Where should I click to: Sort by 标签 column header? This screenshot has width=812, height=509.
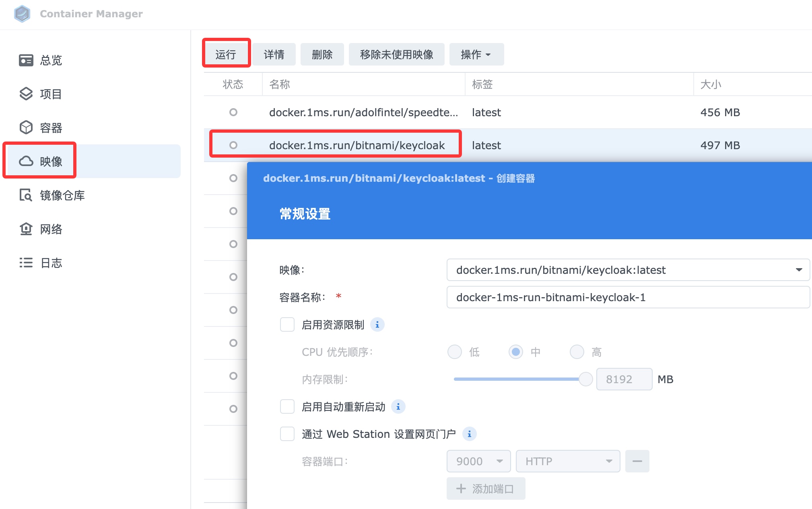point(579,84)
